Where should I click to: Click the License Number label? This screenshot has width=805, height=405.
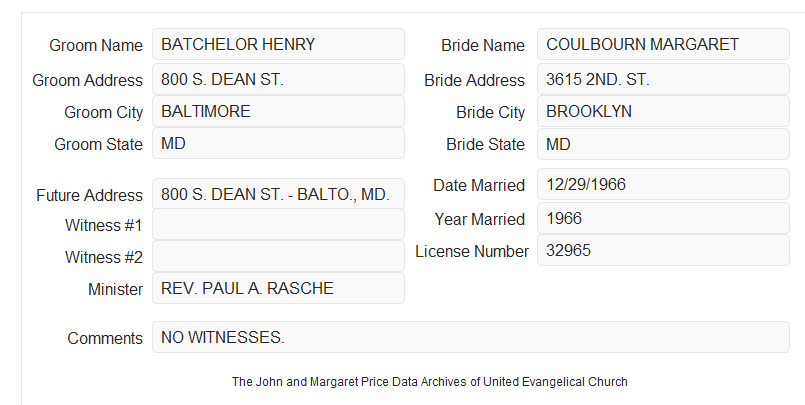pyautogui.click(x=472, y=252)
